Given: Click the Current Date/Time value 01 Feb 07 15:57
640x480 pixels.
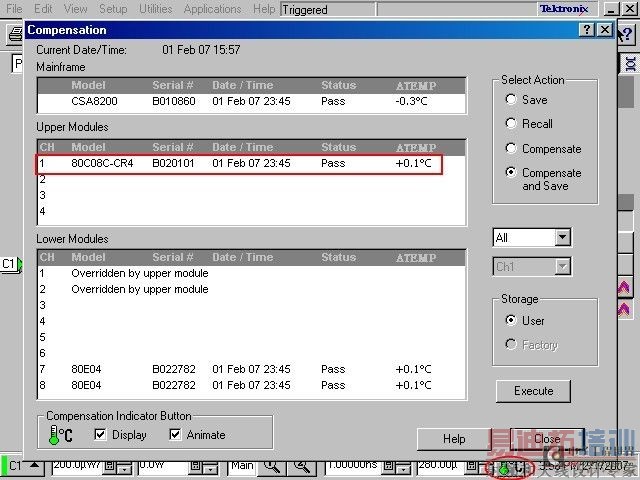Looking at the screenshot, I should pyautogui.click(x=201, y=50).
